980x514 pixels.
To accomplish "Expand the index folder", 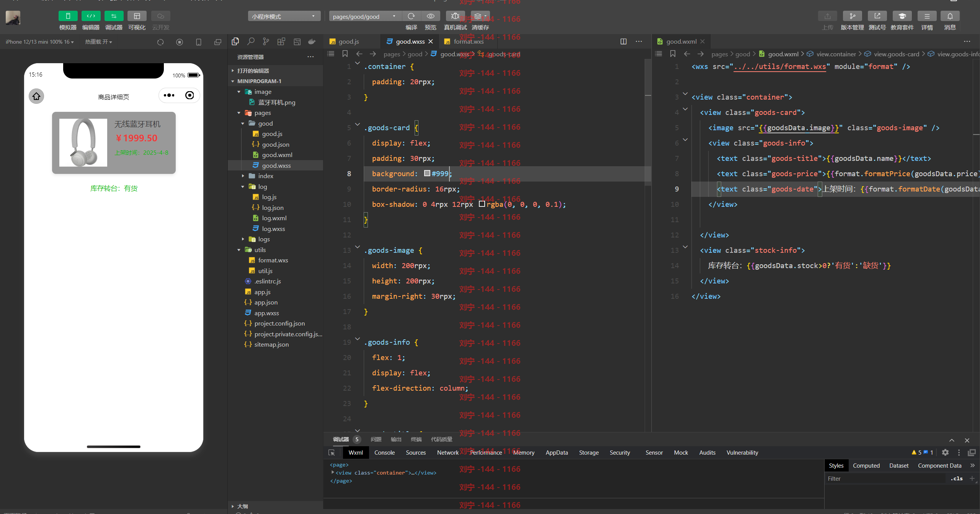I will pos(243,176).
